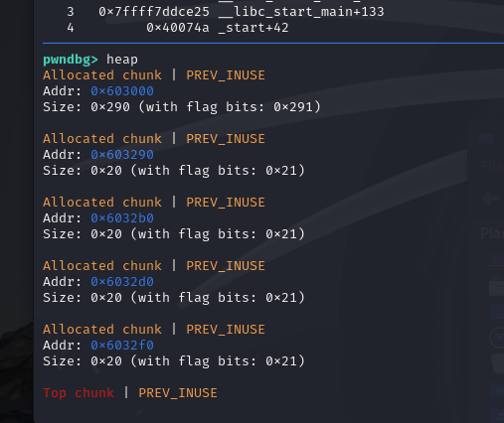This screenshot has width=504, height=423.
Task: Click backtrace address 0x40074a
Action: (178, 28)
